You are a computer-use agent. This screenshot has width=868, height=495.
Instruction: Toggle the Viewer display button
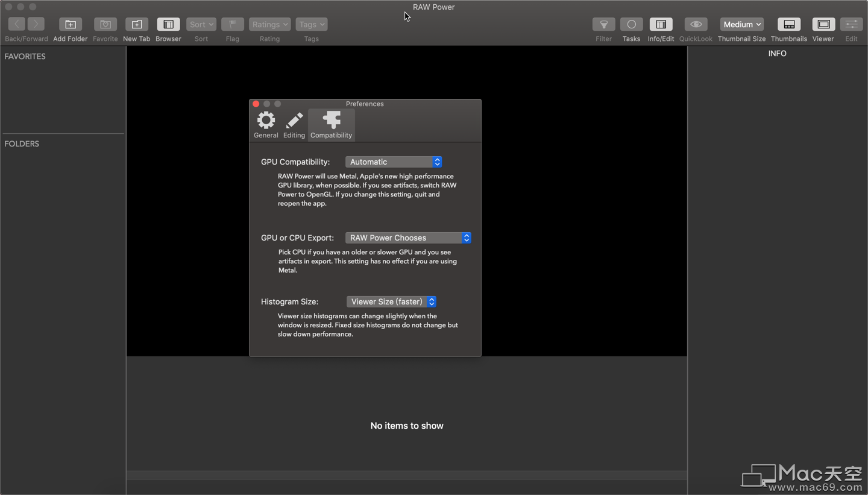(x=823, y=24)
